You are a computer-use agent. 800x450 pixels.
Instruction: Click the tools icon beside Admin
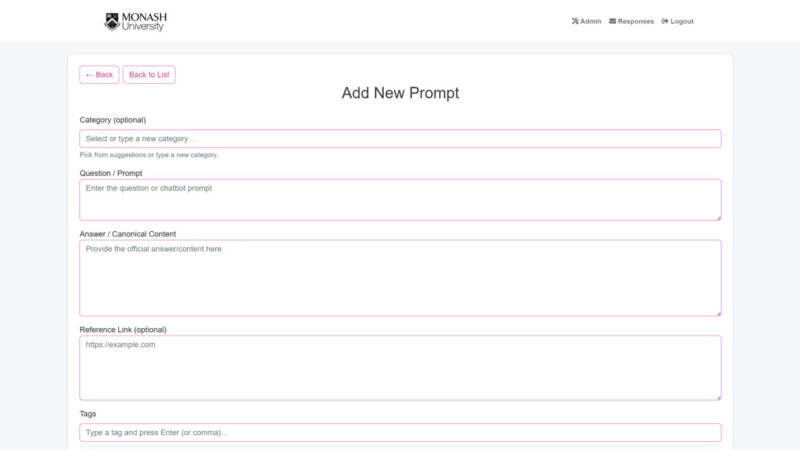575,21
